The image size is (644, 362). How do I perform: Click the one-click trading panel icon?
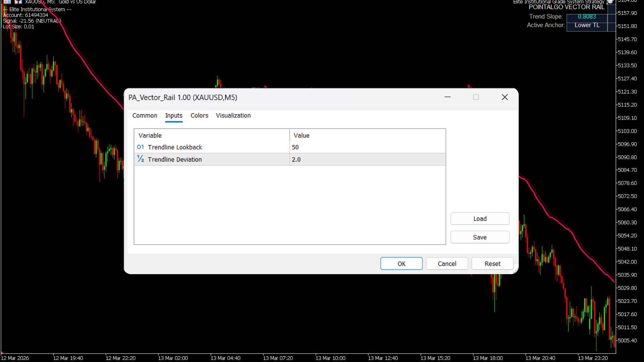tap(18, 2)
